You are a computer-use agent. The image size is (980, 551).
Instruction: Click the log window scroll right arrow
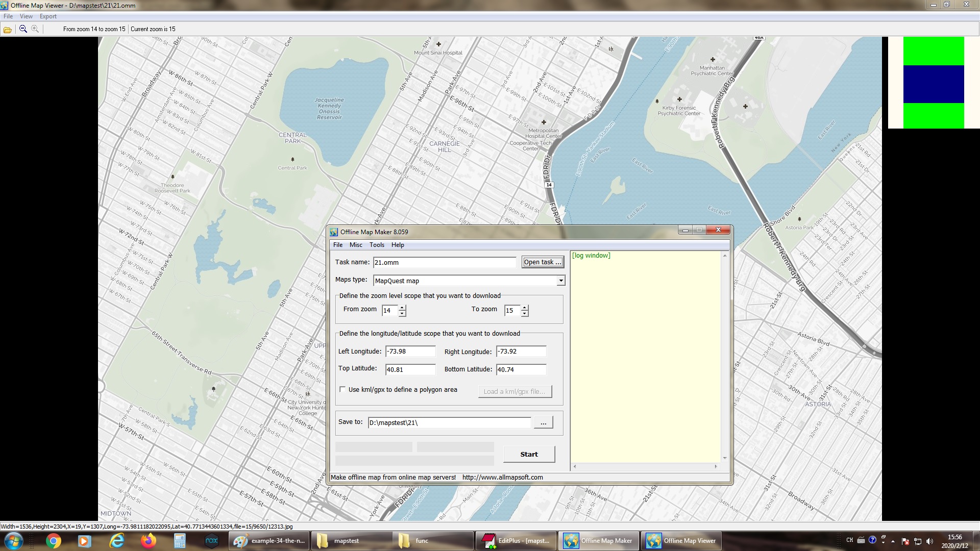(x=716, y=466)
